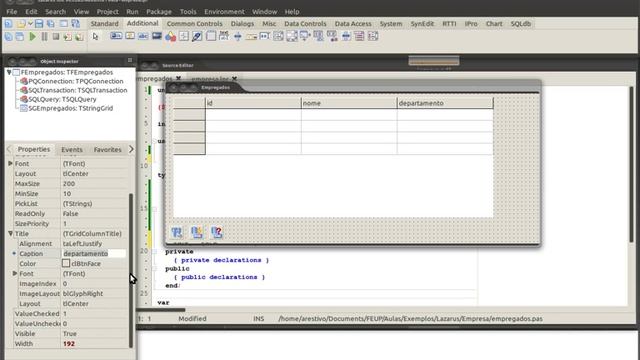Image resolution: width=640 pixels, height=360 pixels.
Task: Click the New Form toolbar icon
Action: [x=64, y=24]
